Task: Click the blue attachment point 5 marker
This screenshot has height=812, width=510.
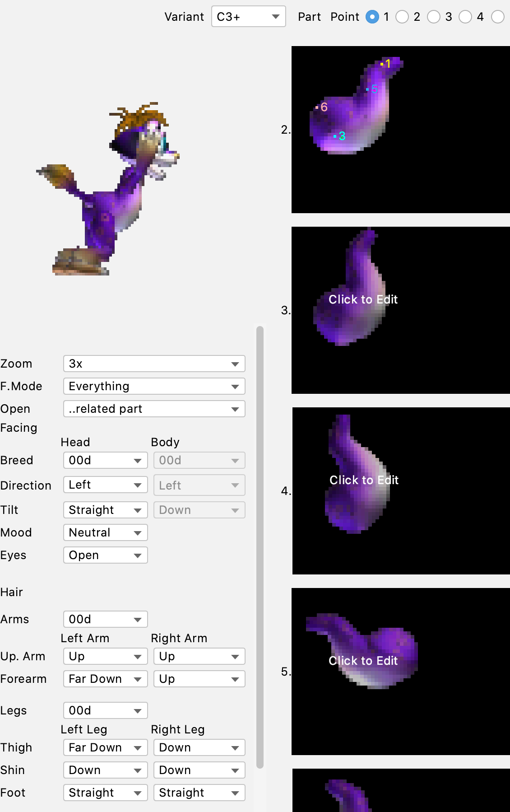Action: pyautogui.click(x=367, y=89)
